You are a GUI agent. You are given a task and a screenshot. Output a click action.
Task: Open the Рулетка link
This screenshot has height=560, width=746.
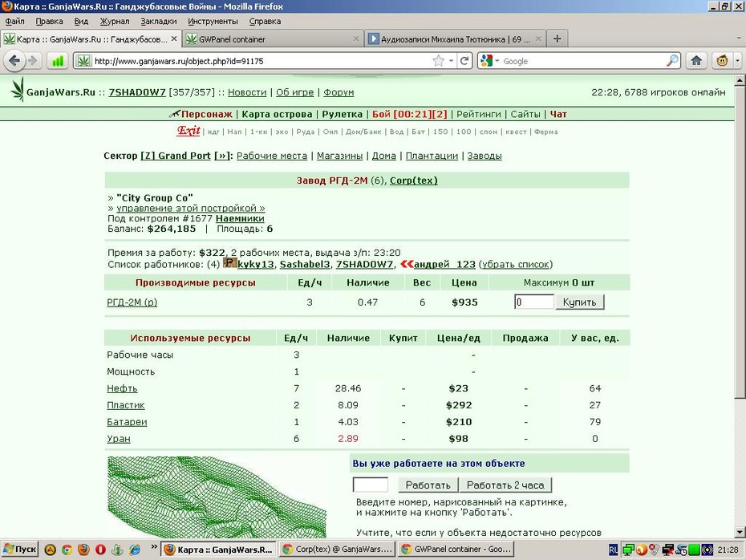tap(342, 114)
